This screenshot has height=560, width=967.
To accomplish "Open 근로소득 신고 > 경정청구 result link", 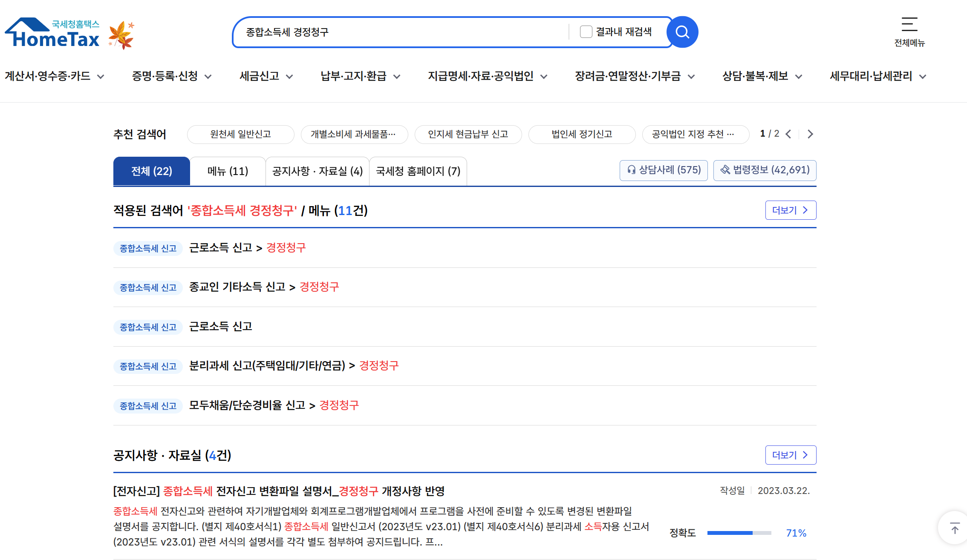I will (x=247, y=248).
